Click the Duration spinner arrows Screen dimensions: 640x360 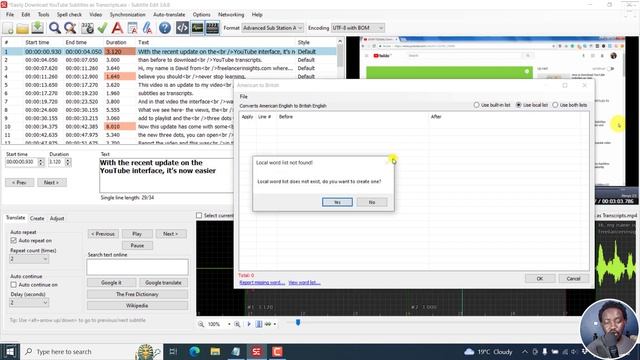pyautogui.click(x=68, y=162)
